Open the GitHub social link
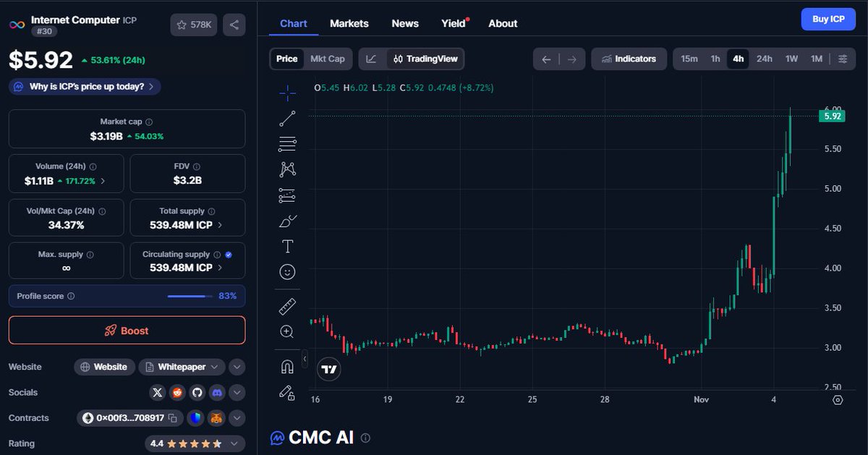 (x=197, y=393)
